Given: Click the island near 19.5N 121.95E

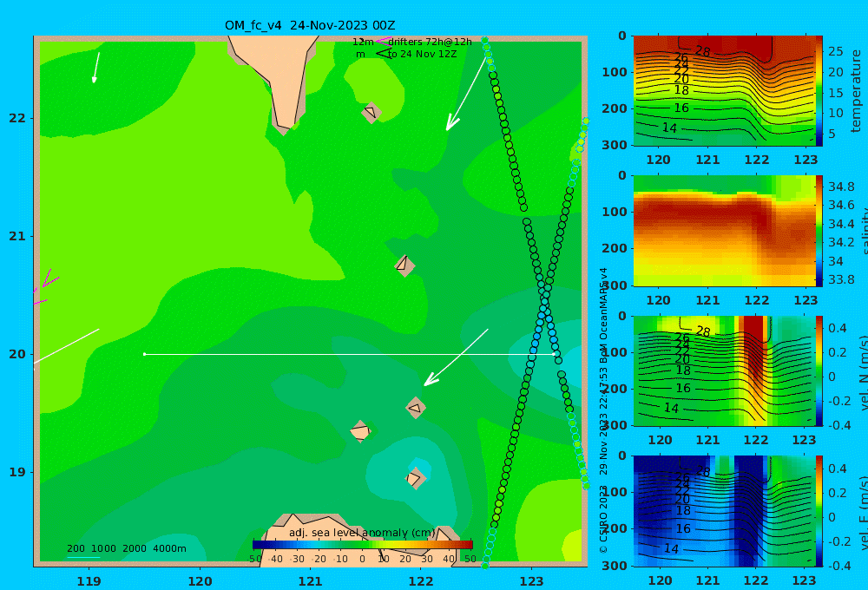Looking at the screenshot, I should pyautogui.click(x=416, y=408).
